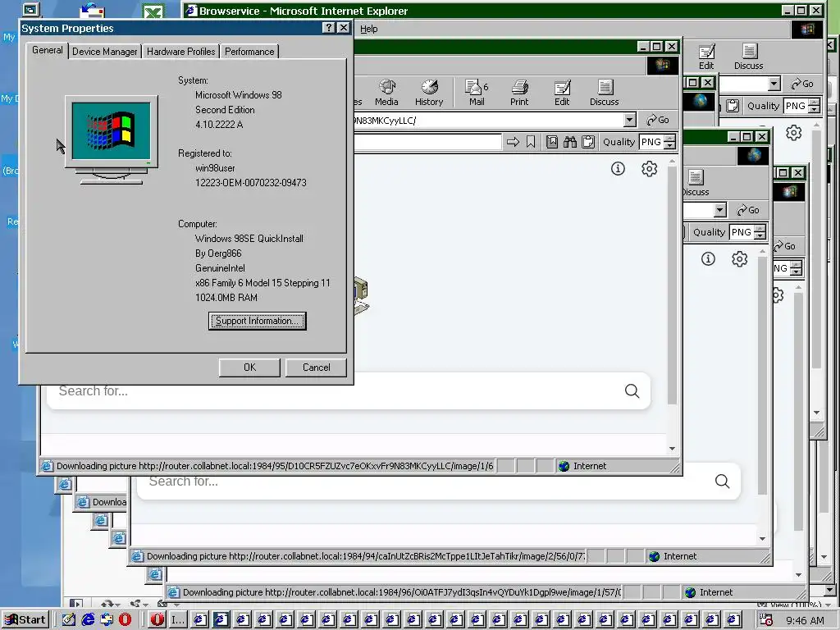Click the Show Desktop quick launch icon
Image resolution: width=840 pixels, height=630 pixels.
(69, 620)
